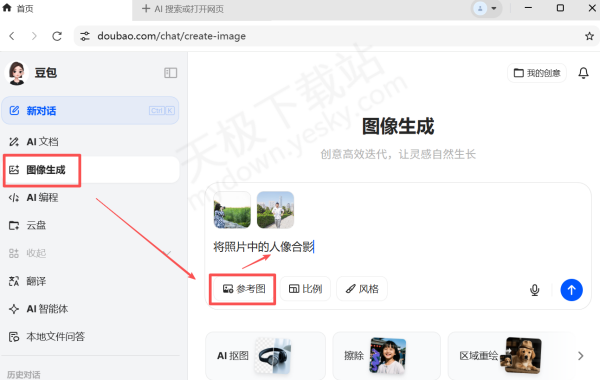Open site settings icon in the address bar
Screen dimensions: 600x380
click(85, 36)
